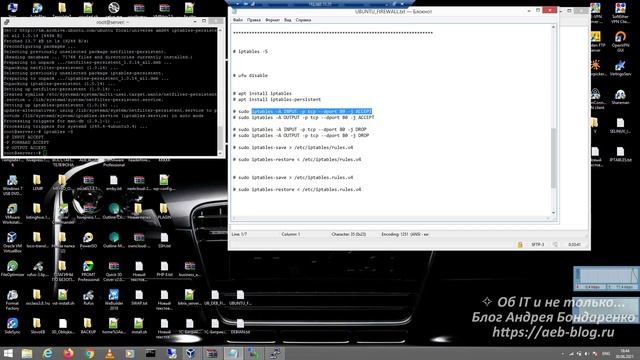The image size is (640, 360).
Task: Click inside the root@server terminal window
Action: pyautogui.click(x=110, y=91)
